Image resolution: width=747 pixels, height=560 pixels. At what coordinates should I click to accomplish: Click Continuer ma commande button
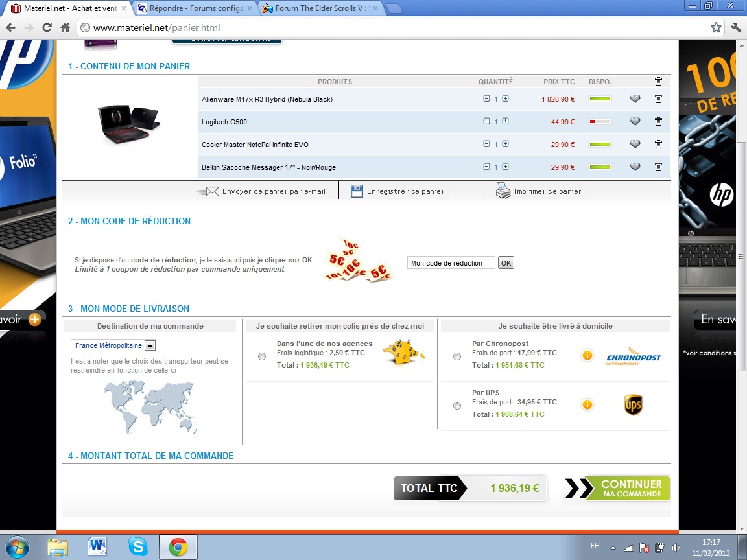pyautogui.click(x=616, y=489)
